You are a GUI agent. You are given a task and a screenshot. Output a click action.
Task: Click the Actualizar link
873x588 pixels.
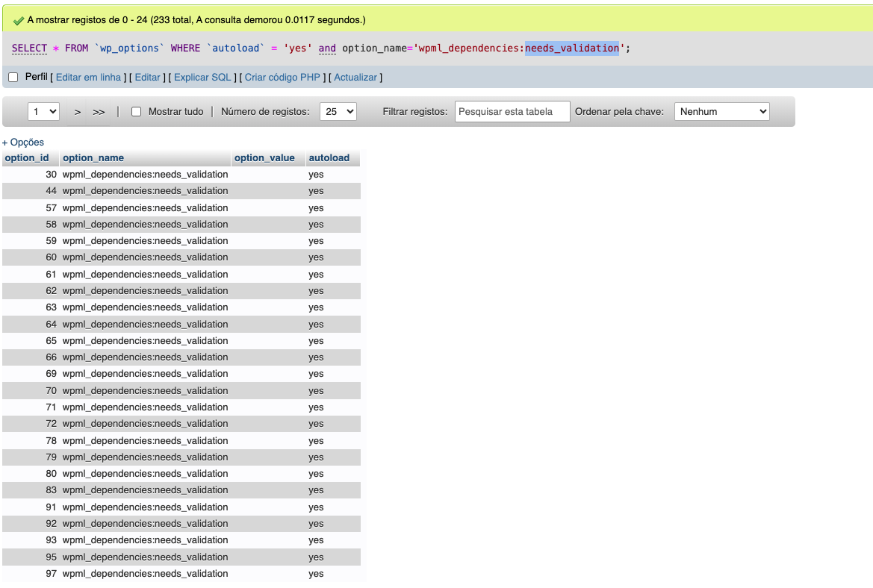[355, 78]
